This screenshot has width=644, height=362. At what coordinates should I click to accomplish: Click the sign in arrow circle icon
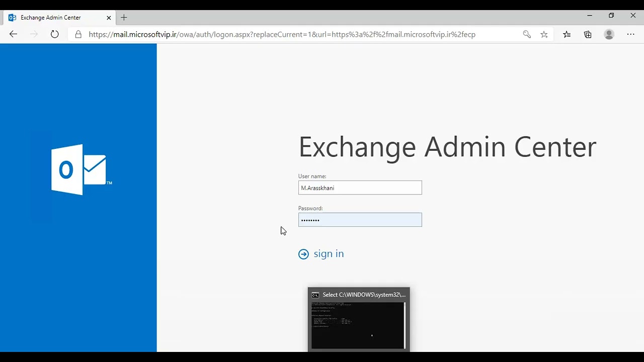[303, 254]
